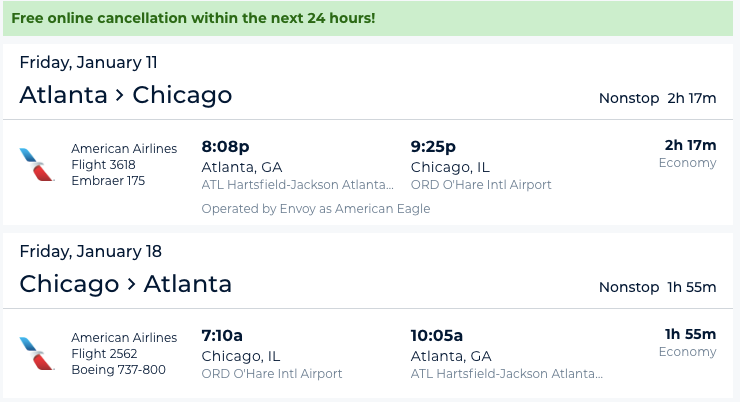Click the American Airlines logo for flight 3618

[37, 164]
